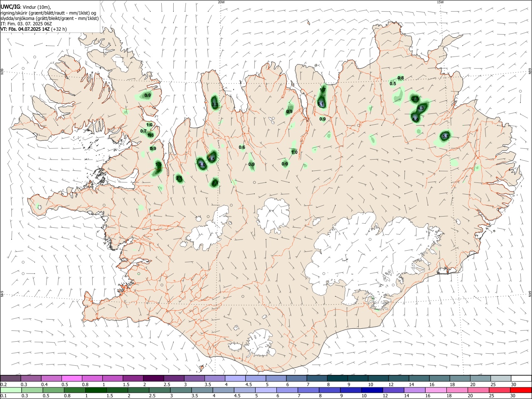Click the 'rigning/skúrir' legend description line

click(48, 13)
